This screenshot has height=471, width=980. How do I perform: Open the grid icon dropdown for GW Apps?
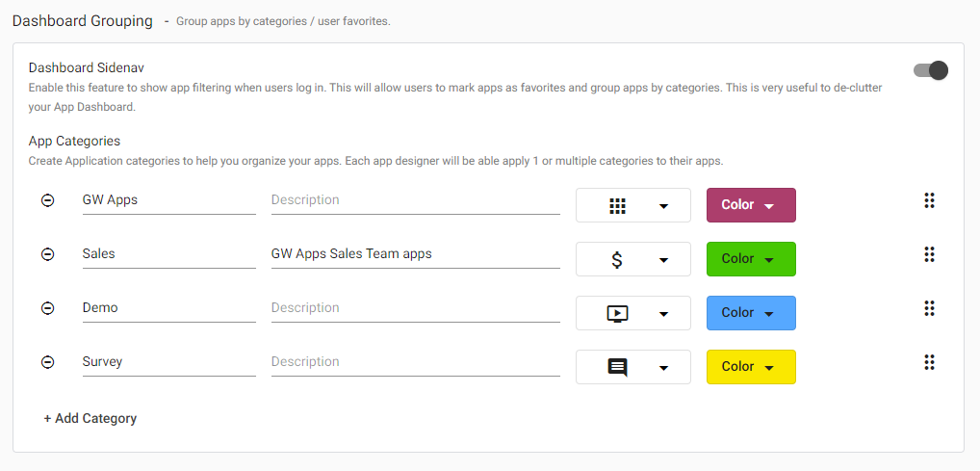coord(633,205)
